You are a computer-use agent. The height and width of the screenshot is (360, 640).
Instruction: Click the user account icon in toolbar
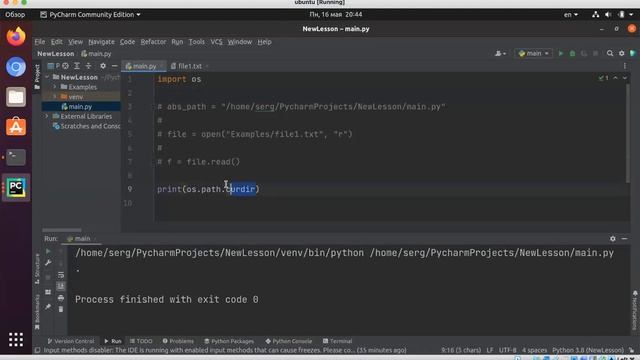(x=500, y=53)
